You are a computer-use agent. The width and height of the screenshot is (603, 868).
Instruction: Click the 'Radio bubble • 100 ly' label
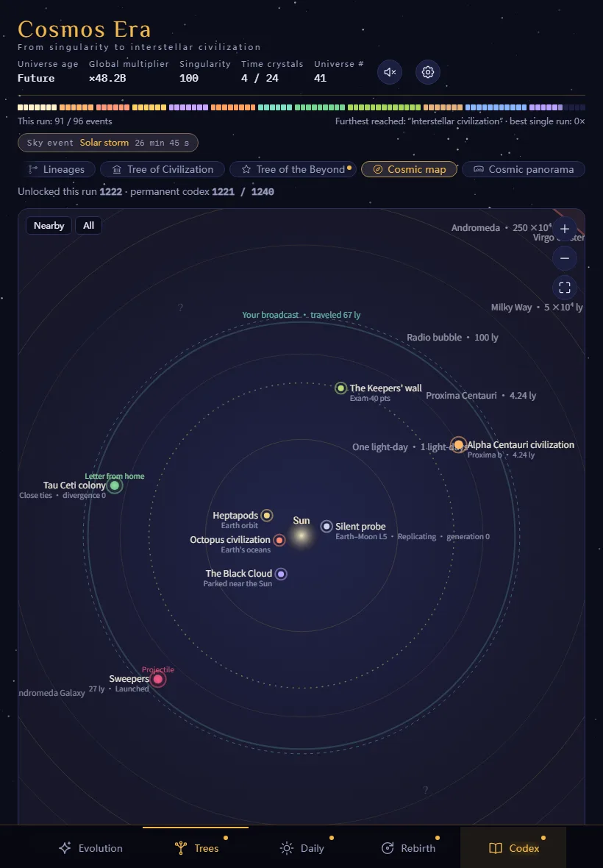[452, 337]
